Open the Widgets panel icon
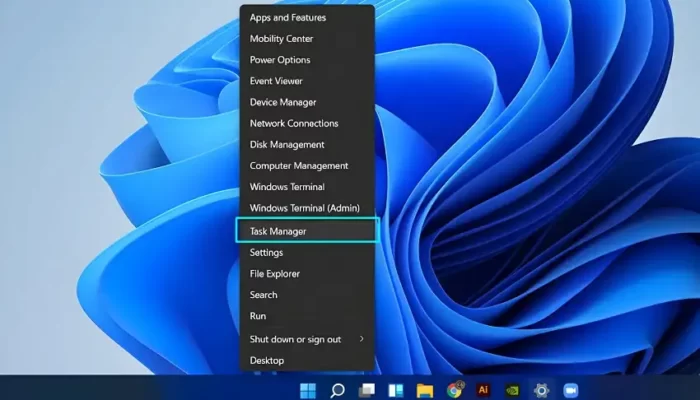The image size is (700, 400). pyautogui.click(x=395, y=390)
